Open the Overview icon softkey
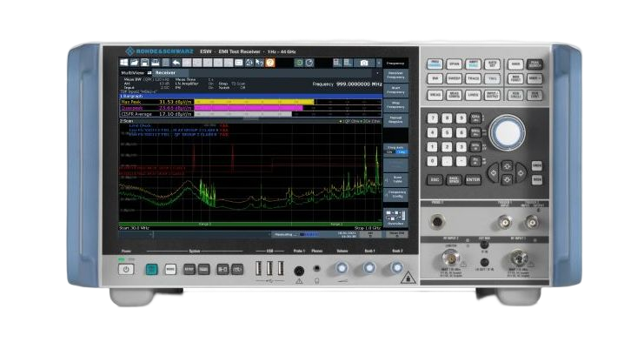This screenshot has width=644, height=349. pyautogui.click(x=396, y=218)
